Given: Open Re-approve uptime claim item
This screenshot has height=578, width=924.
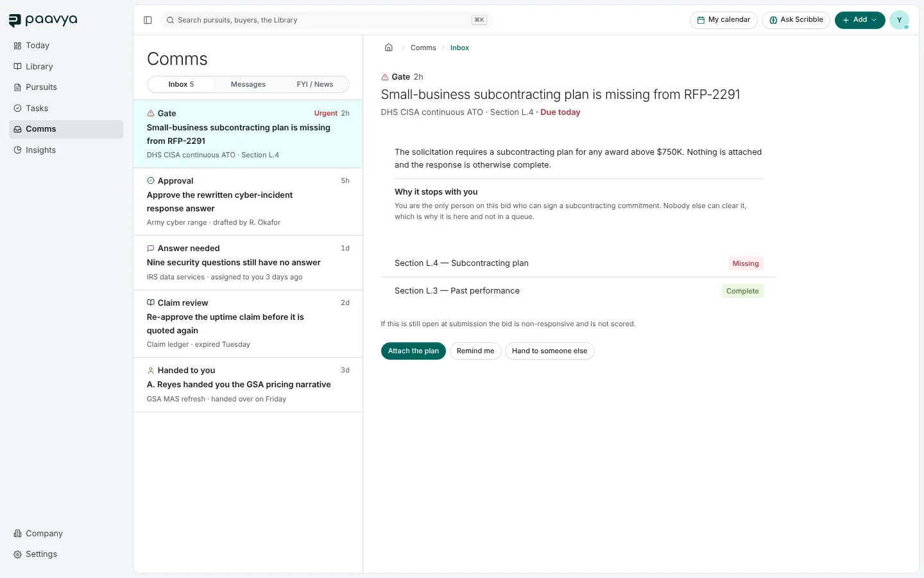Looking at the screenshot, I should [x=248, y=324].
